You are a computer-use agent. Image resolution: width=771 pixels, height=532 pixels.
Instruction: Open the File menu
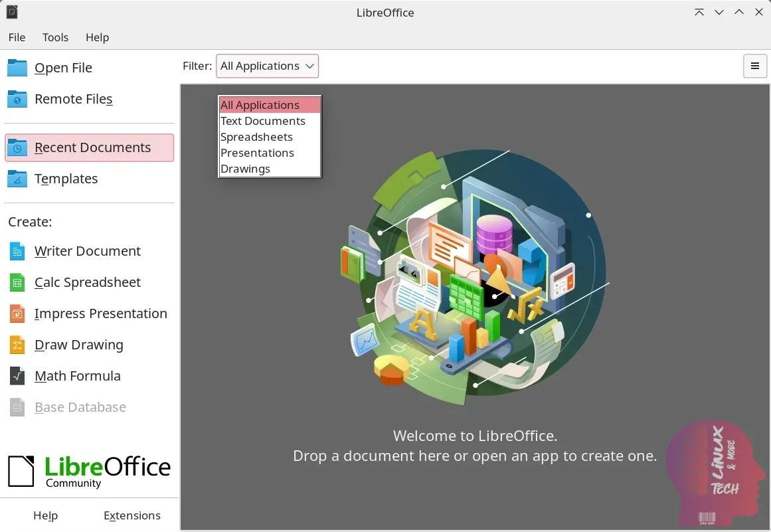pos(17,37)
